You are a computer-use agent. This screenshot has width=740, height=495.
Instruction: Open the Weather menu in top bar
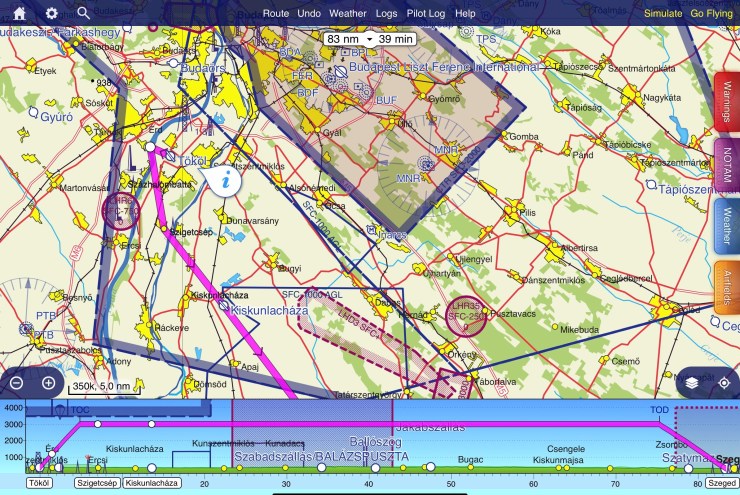pos(348,14)
